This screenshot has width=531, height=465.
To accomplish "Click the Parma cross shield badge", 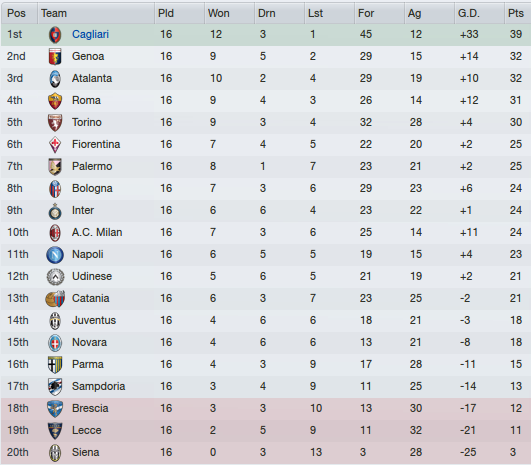I will 55,365.
